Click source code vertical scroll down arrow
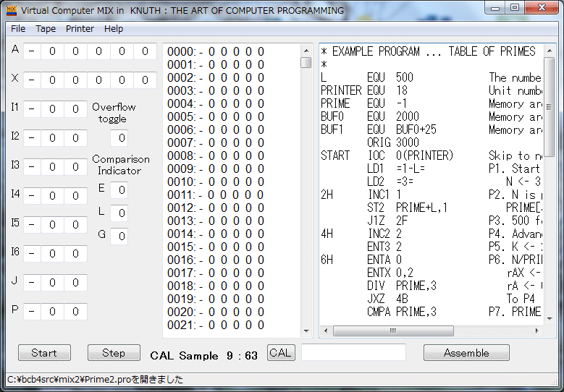This screenshot has height=392, width=564. point(550,319)
